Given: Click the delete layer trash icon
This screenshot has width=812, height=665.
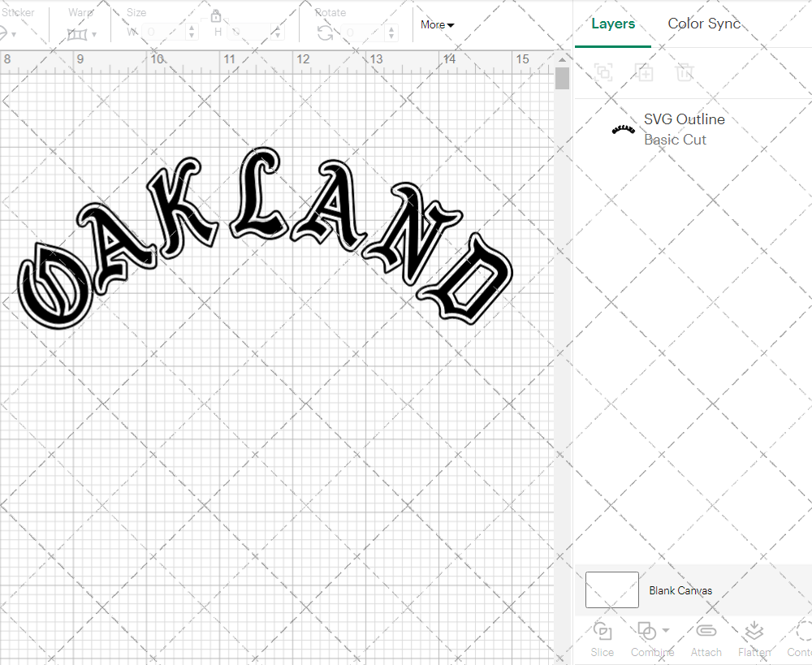Looking at the screenshot, I should point(685,72).
